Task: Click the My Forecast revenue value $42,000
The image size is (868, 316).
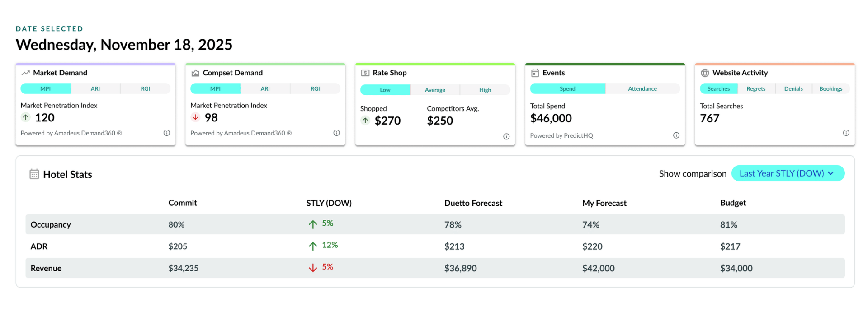Action: click(598, 268)
